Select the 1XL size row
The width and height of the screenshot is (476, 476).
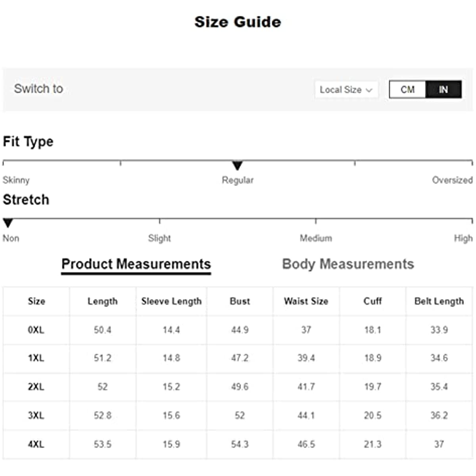(x=36, y=358)
